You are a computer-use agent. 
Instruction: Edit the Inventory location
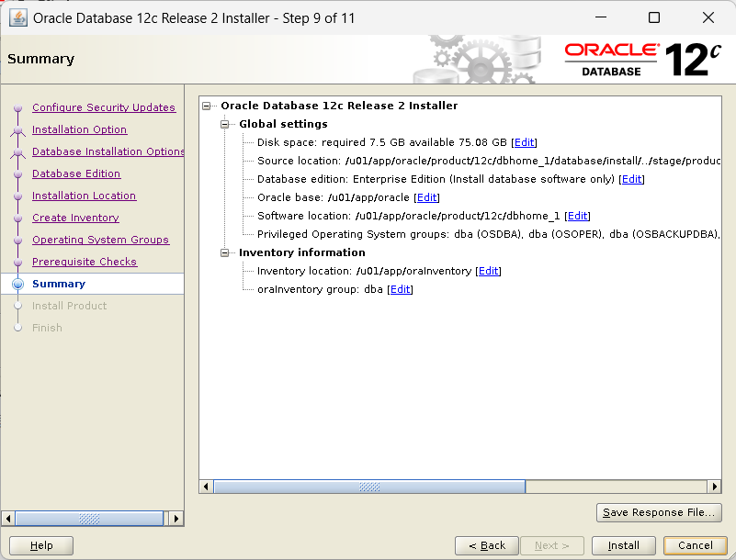click(x=488, y=271)
